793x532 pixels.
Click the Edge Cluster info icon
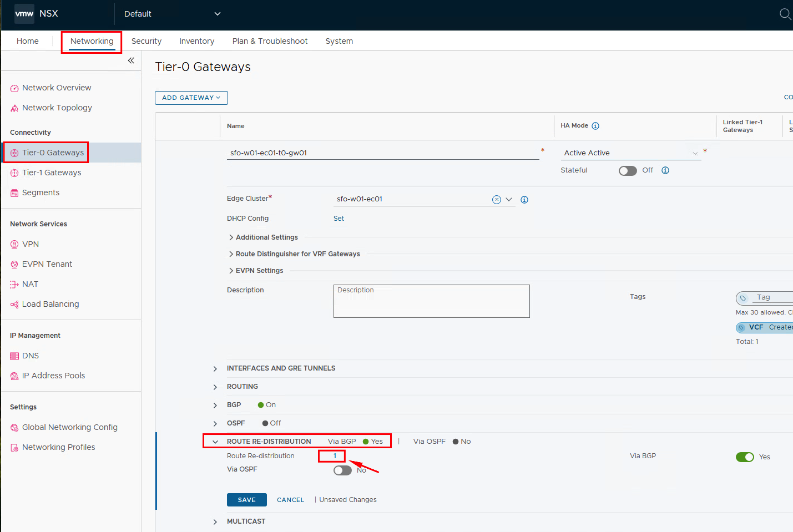click(524, 200)
